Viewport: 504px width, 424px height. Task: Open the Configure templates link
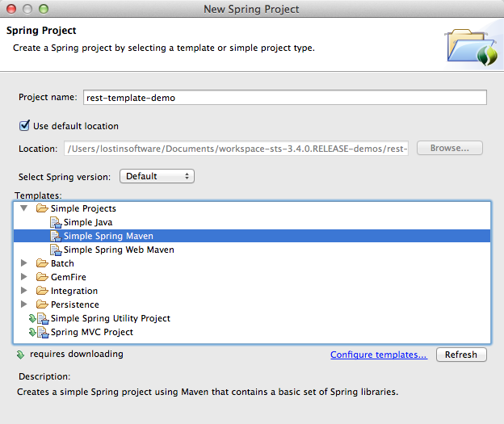[x=379, y=355]
